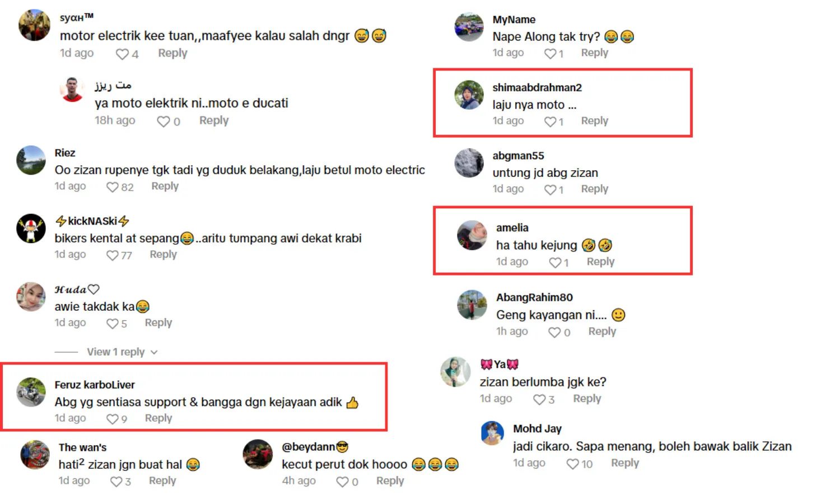Like the @beydann comment with zero hearts
Image resolution: width=840 pixels, height=504 pixels.
(x=342, y=482)
